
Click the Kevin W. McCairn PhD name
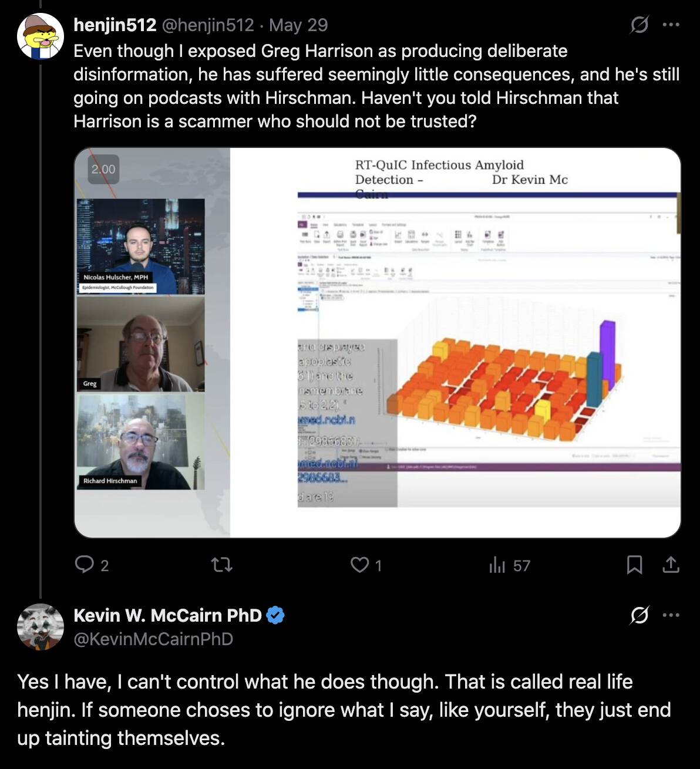pos(167,615)
